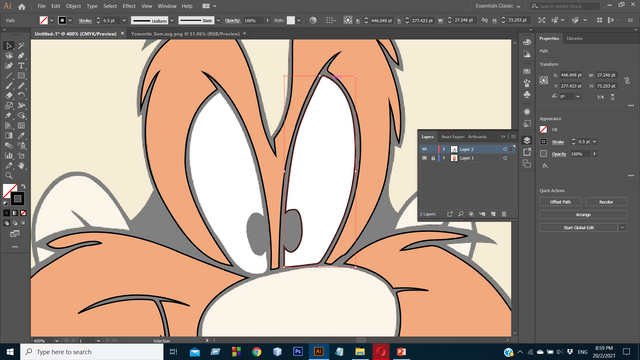This screenshot has width=640, height=360.
Task: Expand Layer 2 contents
Action: pos(444,149)
